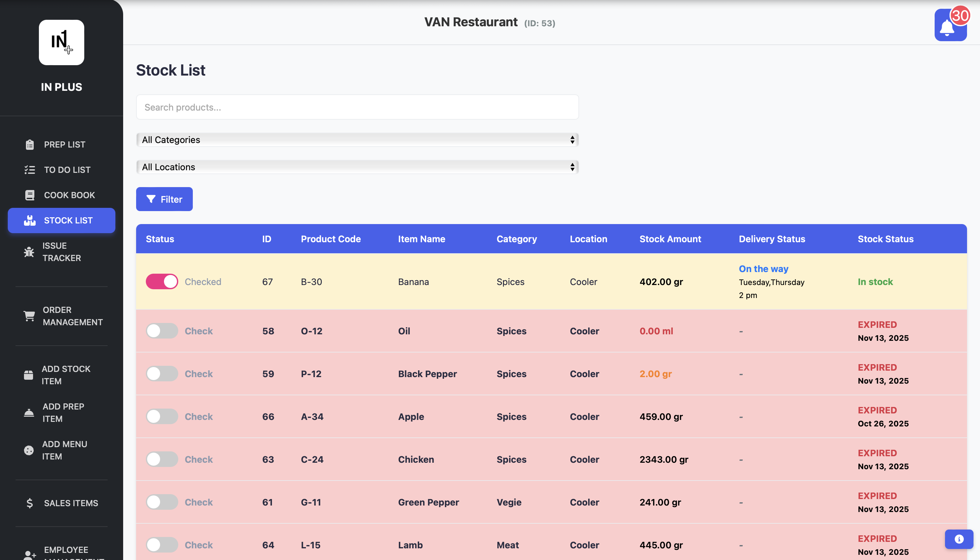This screenshot has width=980, height=560.
Task: Open the Cook Book page
Action: (x=69, y=195)
